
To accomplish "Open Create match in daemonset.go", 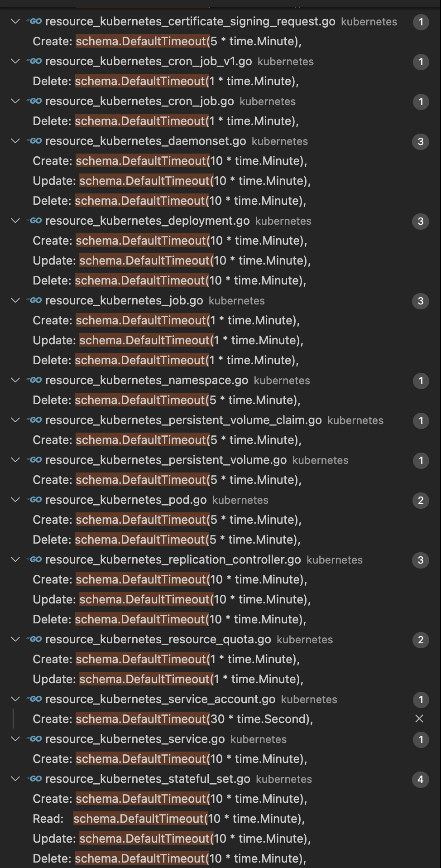I will click(x=170, y=161).
